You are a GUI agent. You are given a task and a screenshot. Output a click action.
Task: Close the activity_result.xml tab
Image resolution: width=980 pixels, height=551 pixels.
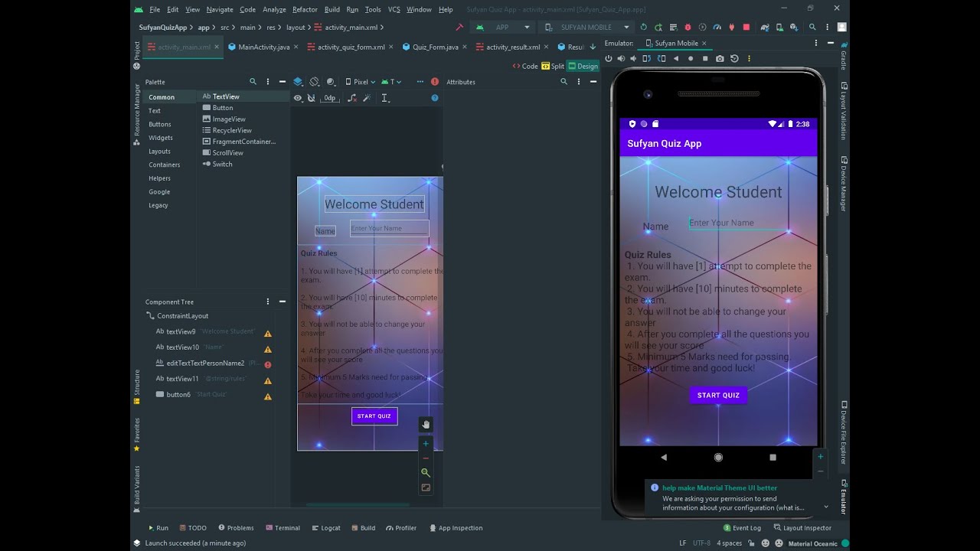point(547,47)
